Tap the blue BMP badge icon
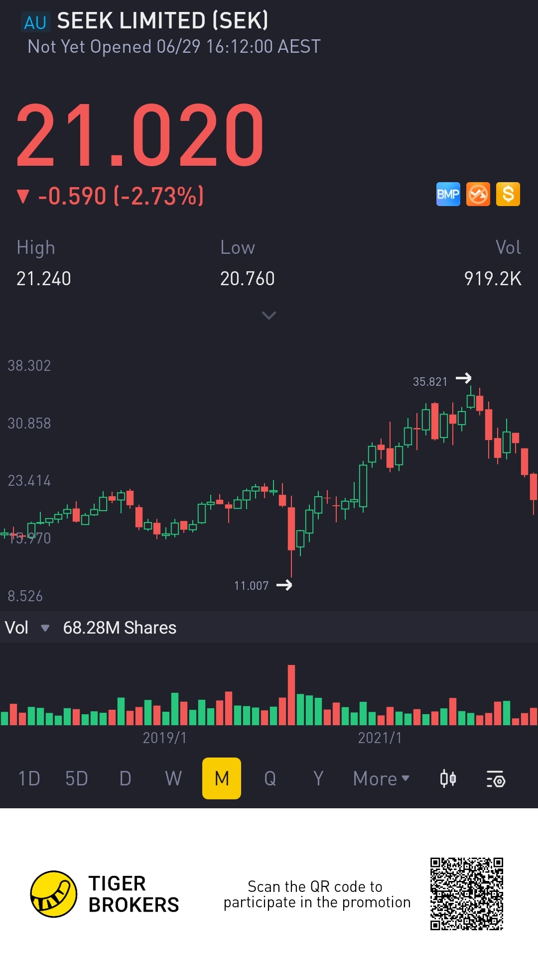Image resolution: width=538 pixels, height=980 pixels. point(448,194)
